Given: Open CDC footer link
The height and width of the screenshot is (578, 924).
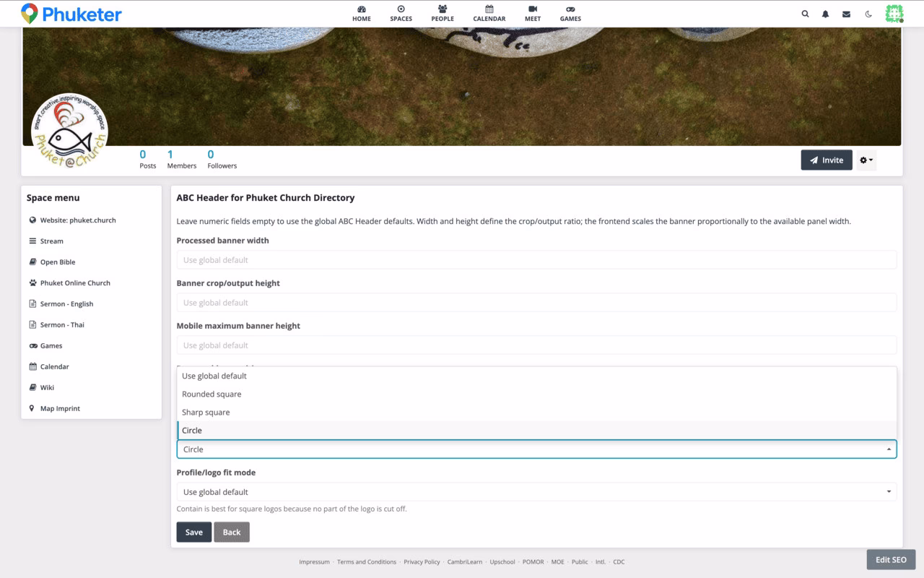Looking at the screenshot, I should (619, 562).
